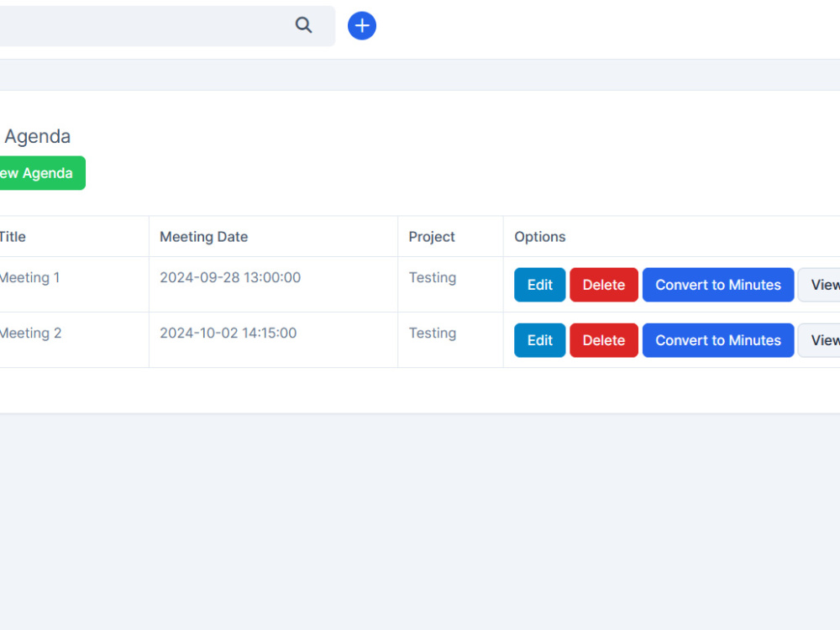
Task: Convert Meeting 2 to Minutes
Action: coord(718,340)
